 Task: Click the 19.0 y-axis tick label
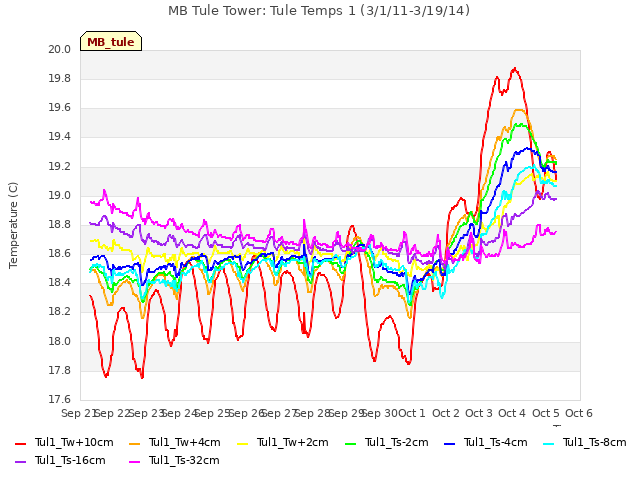(60, 196)
